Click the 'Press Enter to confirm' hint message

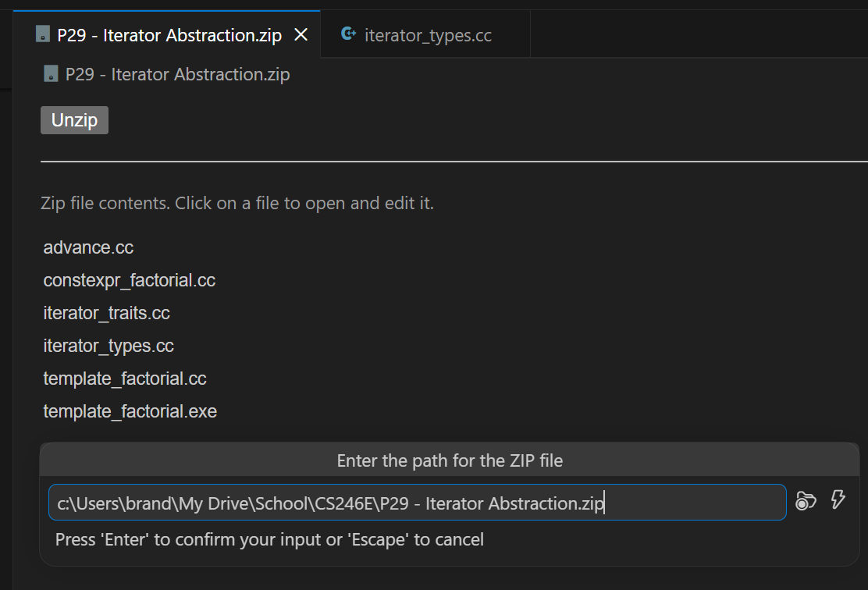point(269,539)
